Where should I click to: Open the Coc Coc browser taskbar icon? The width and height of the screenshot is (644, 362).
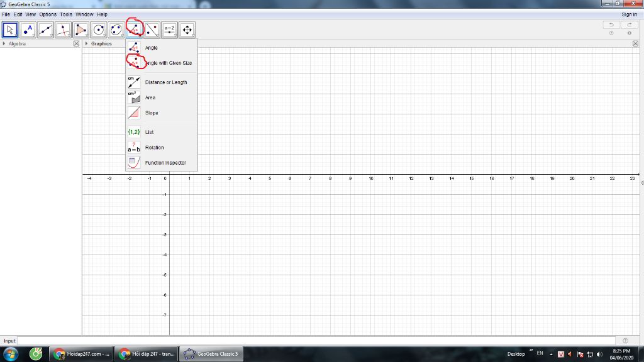(x=36, y=354)
